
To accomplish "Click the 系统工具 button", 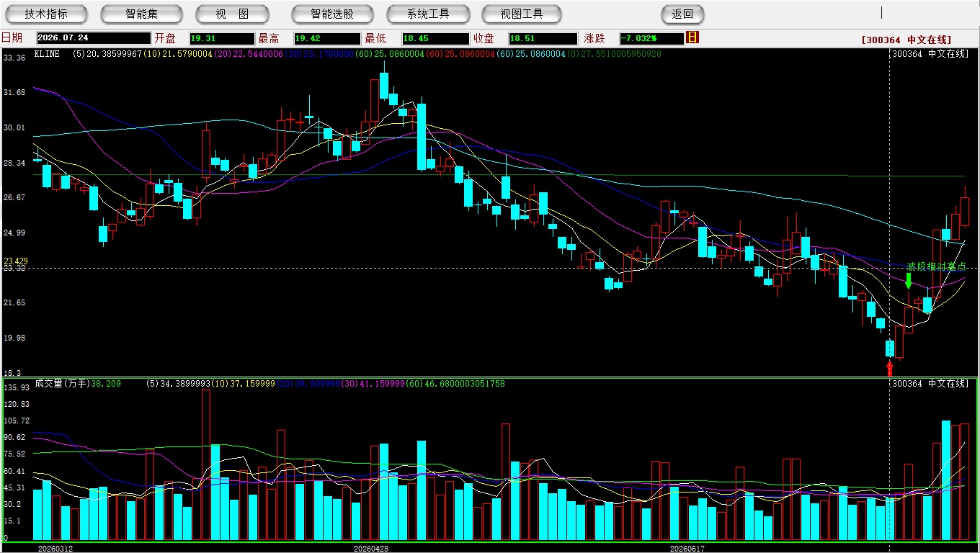I will pyautogui.click(x=428, y=14).
